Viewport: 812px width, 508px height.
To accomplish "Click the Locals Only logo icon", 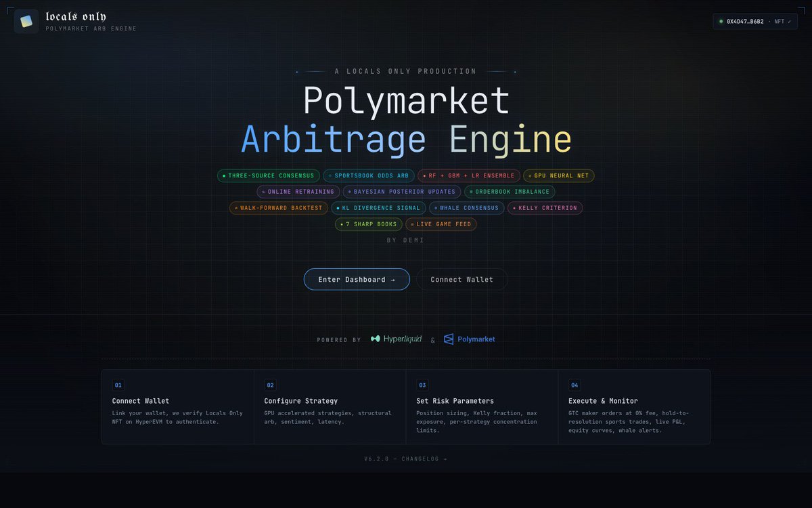I will [26, 21].
